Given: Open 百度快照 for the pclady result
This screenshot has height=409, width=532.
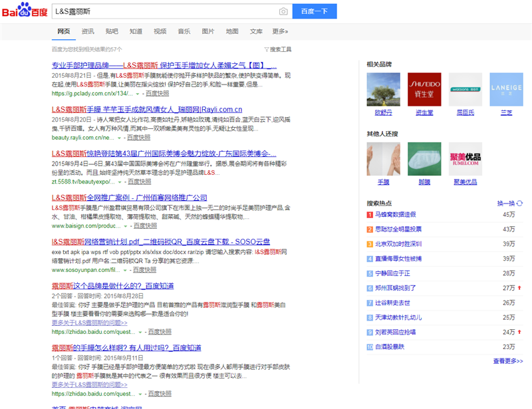Looking at the screenshot, I should click(158, 93).
